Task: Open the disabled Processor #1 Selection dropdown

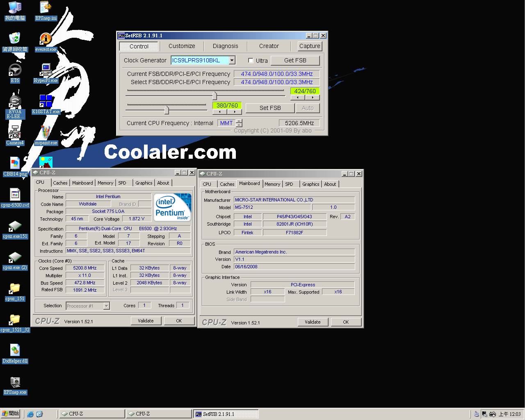Action: 107,306
